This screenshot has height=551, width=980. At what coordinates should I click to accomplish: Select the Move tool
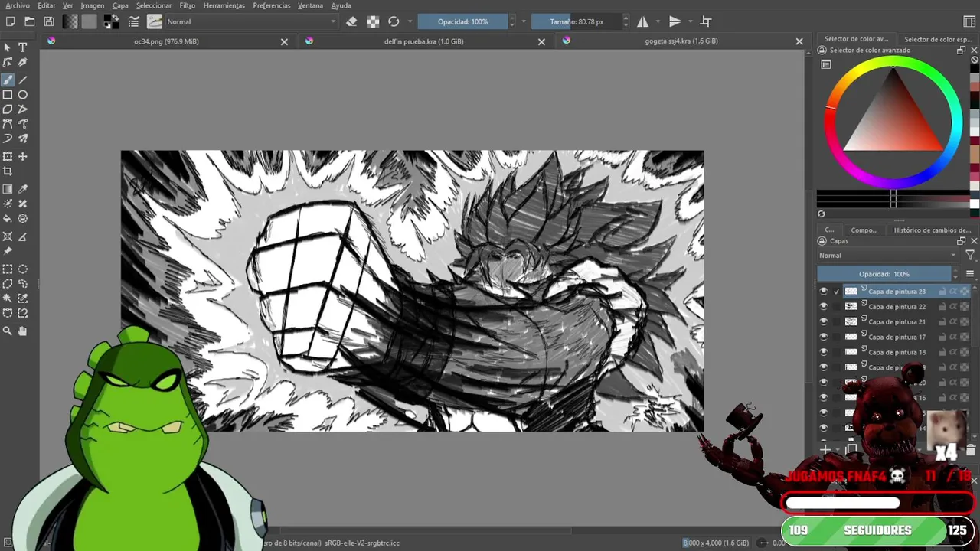tap(23, 156)
